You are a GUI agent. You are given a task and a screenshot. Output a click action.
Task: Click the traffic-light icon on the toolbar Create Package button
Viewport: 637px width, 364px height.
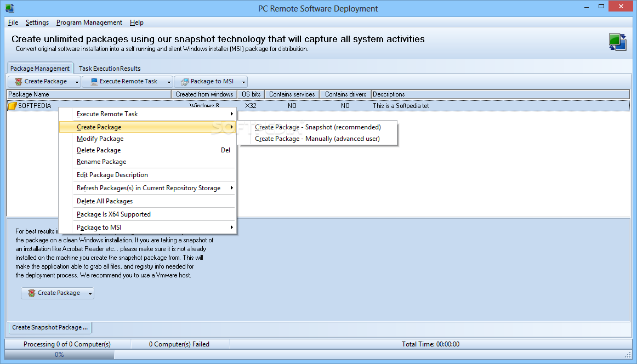point(18,82)
